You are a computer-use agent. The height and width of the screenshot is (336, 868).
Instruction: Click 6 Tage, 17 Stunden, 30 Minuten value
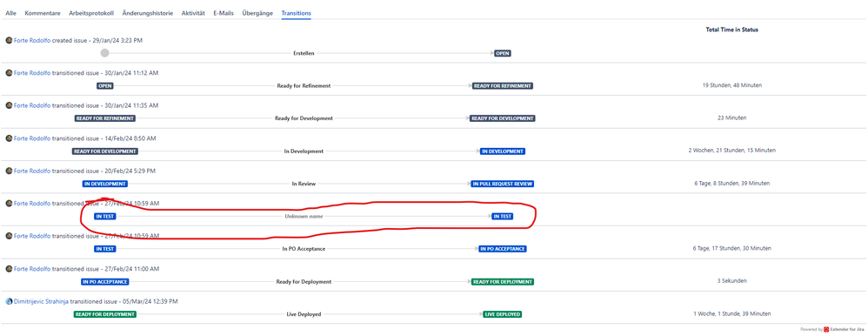[x=731, y=248]
